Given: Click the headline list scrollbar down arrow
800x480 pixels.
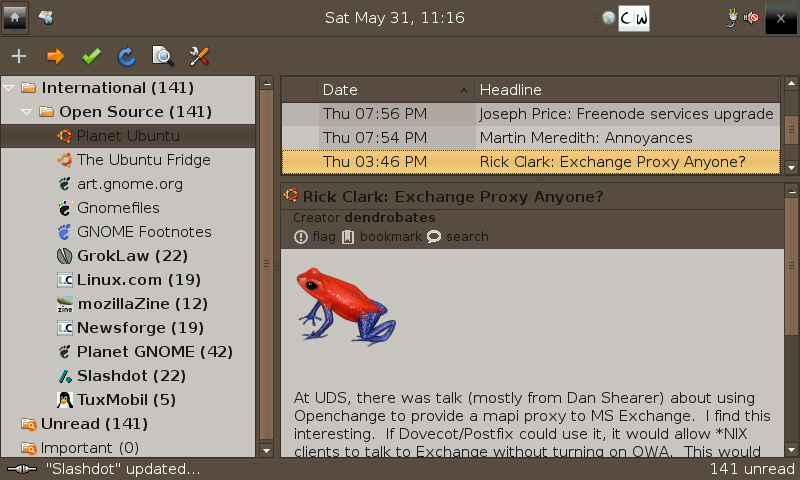Looking at the screenshot, I should click(x=791, y=167).
